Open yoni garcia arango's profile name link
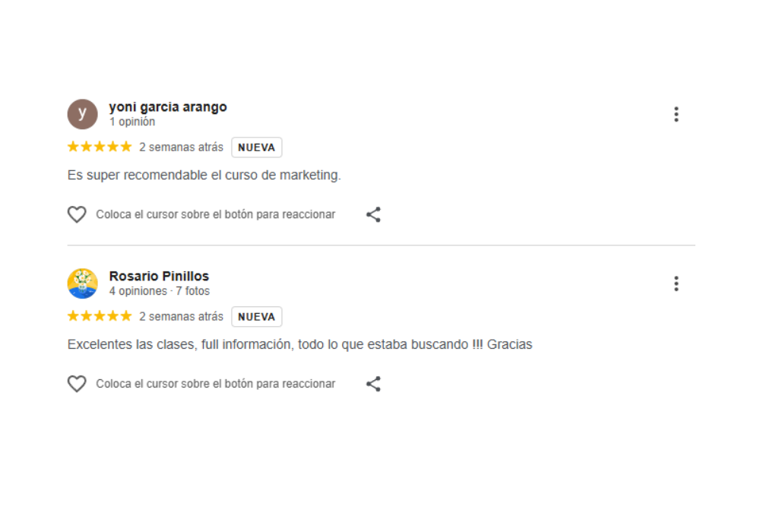The height and width of the screenshot is (532, 760). click(168, 107)
